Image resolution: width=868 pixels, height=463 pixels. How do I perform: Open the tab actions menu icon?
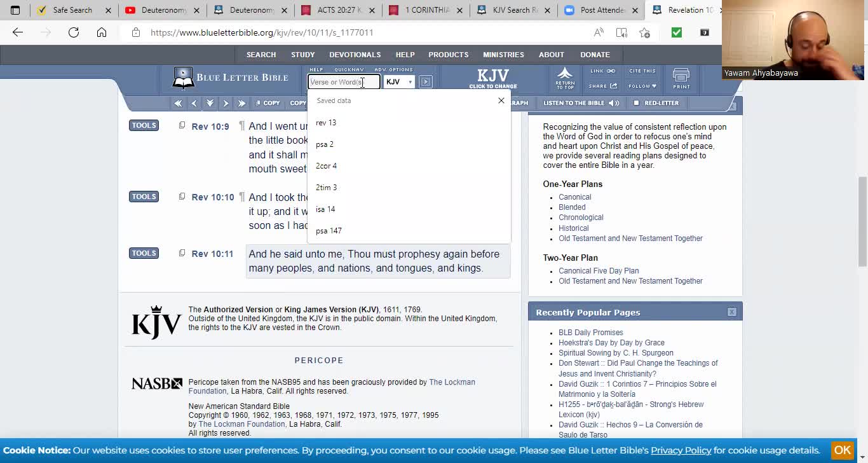(x=15, y=10)
